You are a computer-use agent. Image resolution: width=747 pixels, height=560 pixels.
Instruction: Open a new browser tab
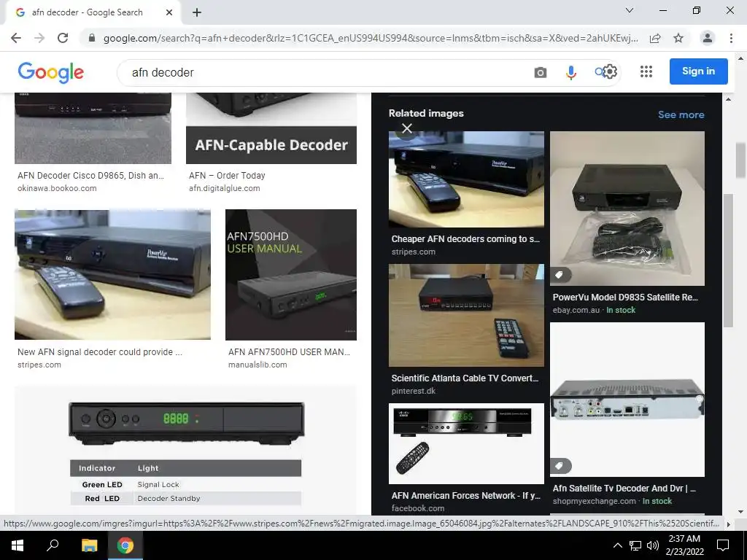(197, 13)
